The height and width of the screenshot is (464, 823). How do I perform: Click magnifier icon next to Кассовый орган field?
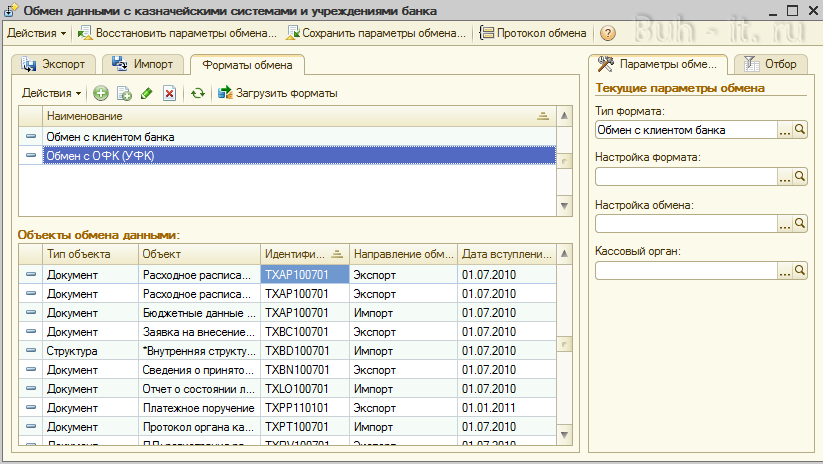coord(800,270)
